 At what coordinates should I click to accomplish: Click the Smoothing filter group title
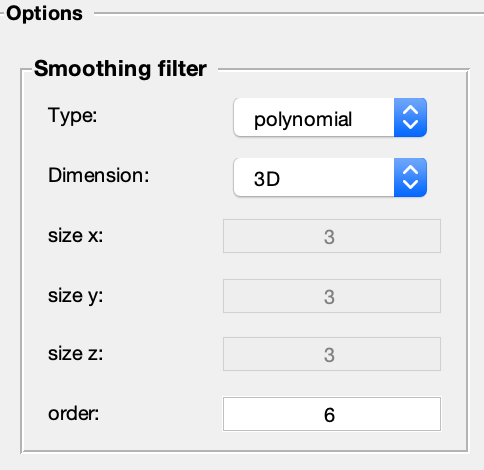pyautogui.click(x=120, y=69)
